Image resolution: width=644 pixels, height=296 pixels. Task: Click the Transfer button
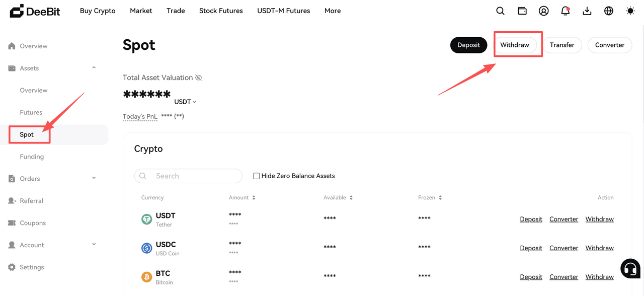(562, 45)
